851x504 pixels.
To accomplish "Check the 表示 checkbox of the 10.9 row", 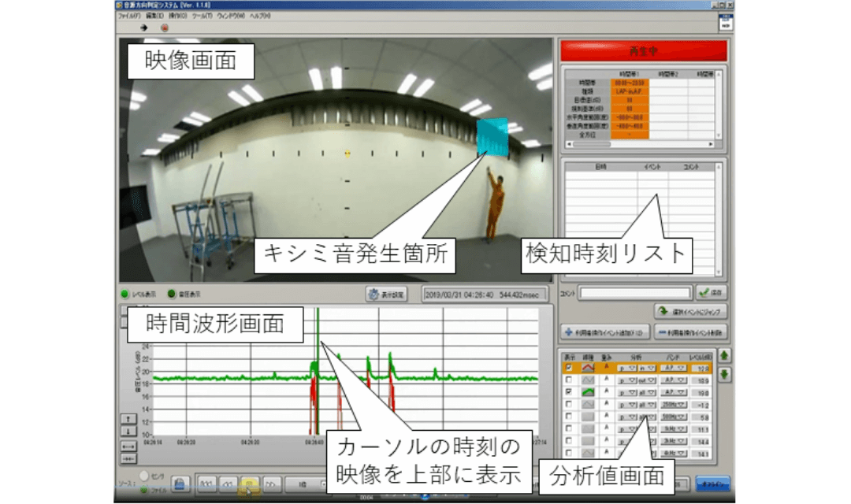I will (x=569, y=380).
